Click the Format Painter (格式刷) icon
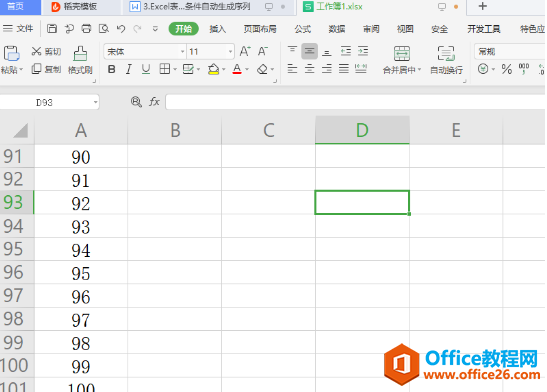Viewport: 547px width, 392px height. pos(80,54)
